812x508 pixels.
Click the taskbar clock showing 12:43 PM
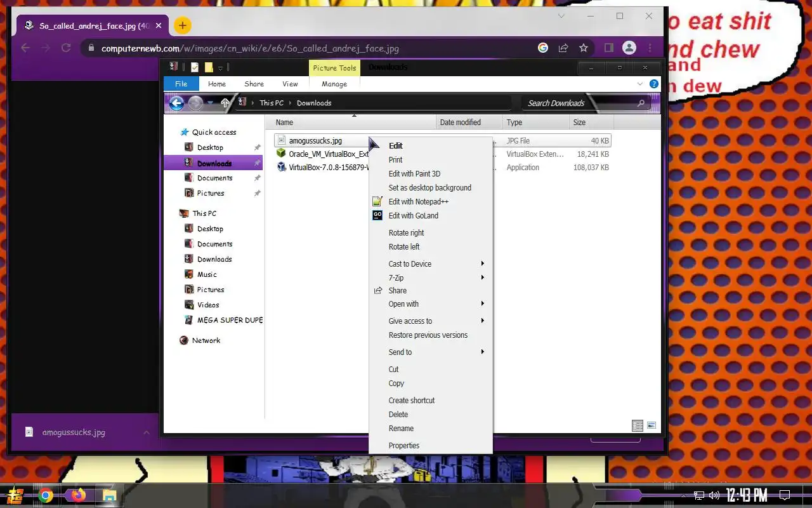pyautogui.click(x=747, y=495)
